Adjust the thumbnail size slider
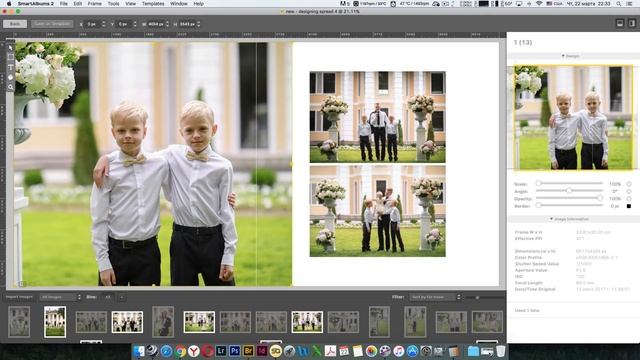The width and height of the screenshot is (640, 360). [x=485, y=297]
